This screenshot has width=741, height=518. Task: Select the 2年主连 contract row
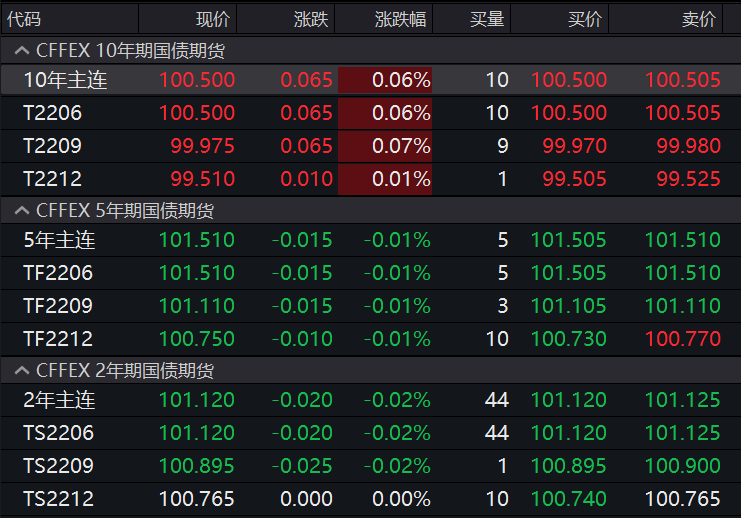pos(59,400)
